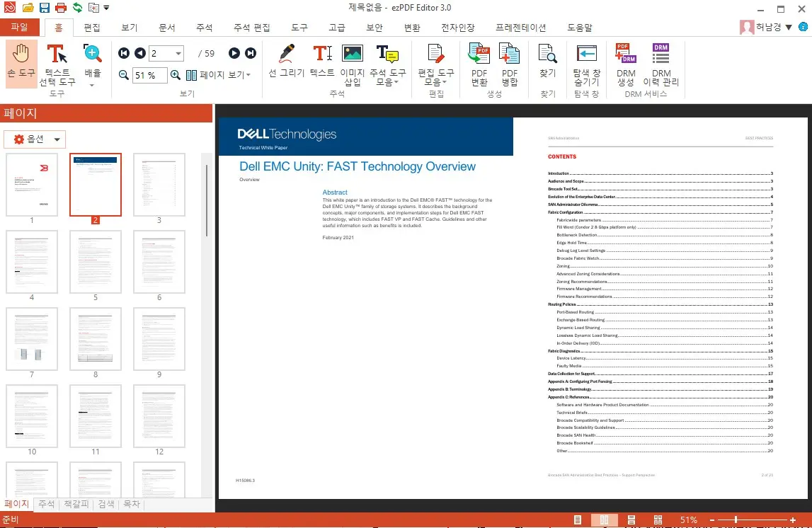
Task: Switch to single page view in the status bar
Action: pos(578,520)
